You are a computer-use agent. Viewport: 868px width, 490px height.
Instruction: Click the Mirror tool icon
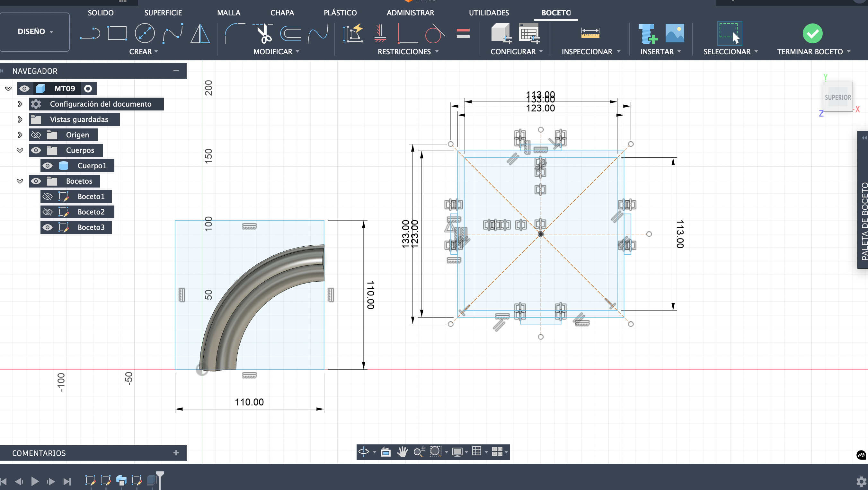point(200,33)
